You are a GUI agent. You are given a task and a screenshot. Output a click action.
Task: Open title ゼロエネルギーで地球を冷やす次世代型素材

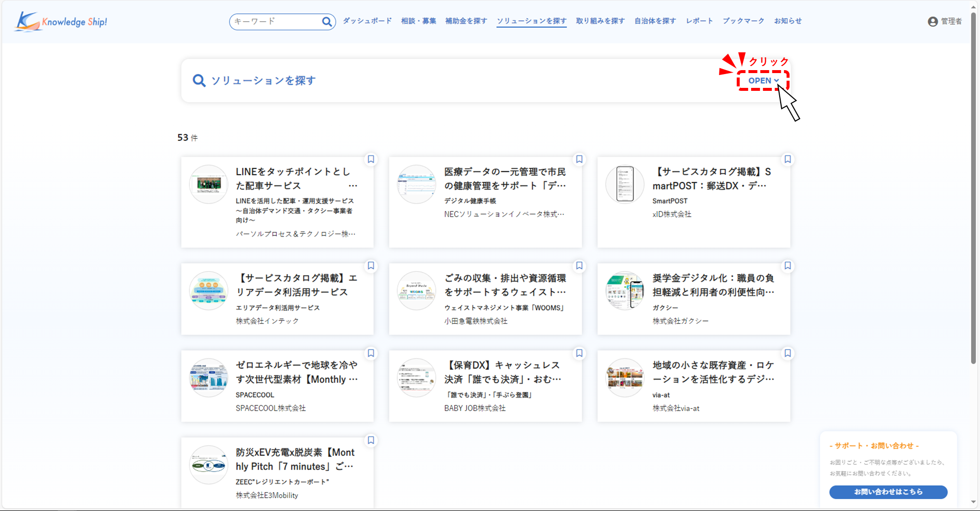297,372
